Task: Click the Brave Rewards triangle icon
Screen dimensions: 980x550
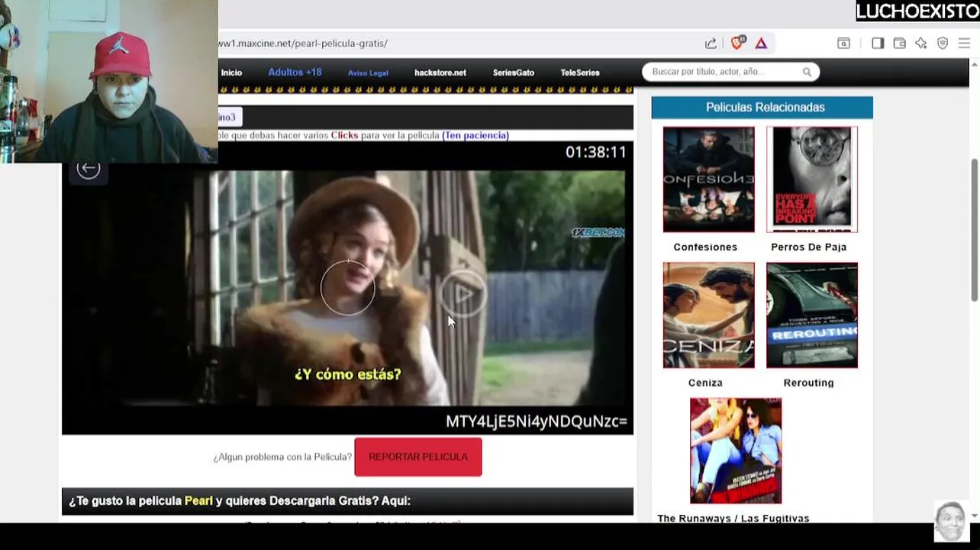Action: pos(761,44)
